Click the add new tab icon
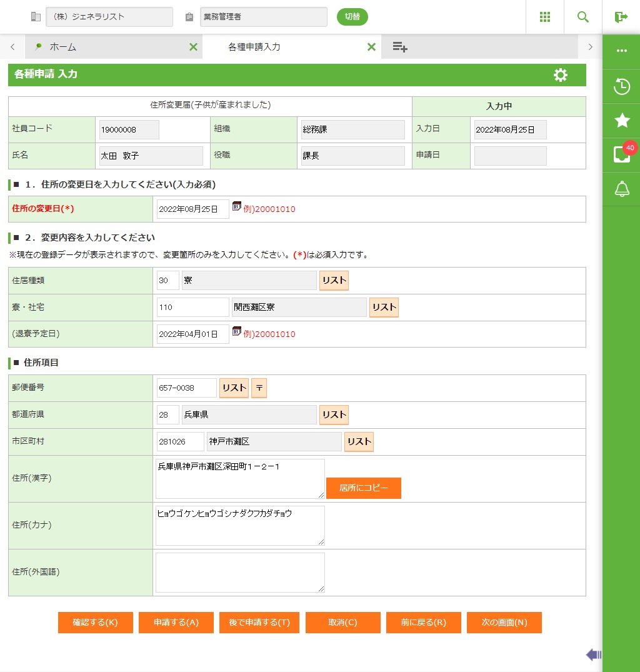Screen dimensions: 640x672 click(400, 47)
